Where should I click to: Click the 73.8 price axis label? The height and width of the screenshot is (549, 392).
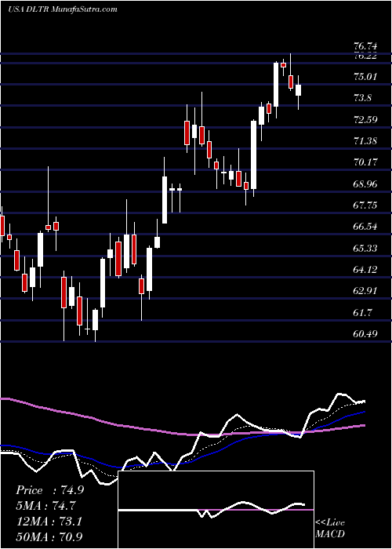coord(363,98)
